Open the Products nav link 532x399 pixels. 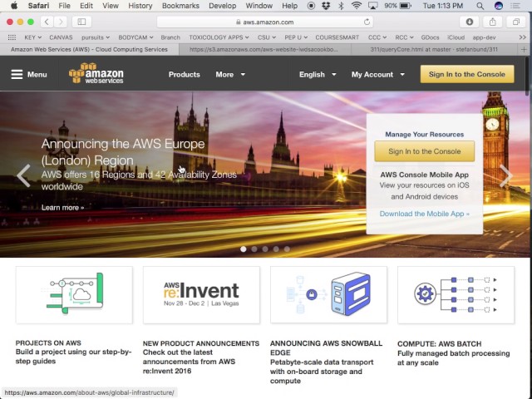point(185,74)
